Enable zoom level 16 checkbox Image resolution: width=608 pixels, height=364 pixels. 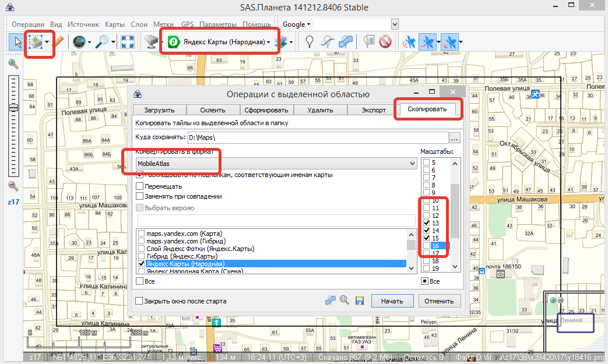tap(427, 246)
